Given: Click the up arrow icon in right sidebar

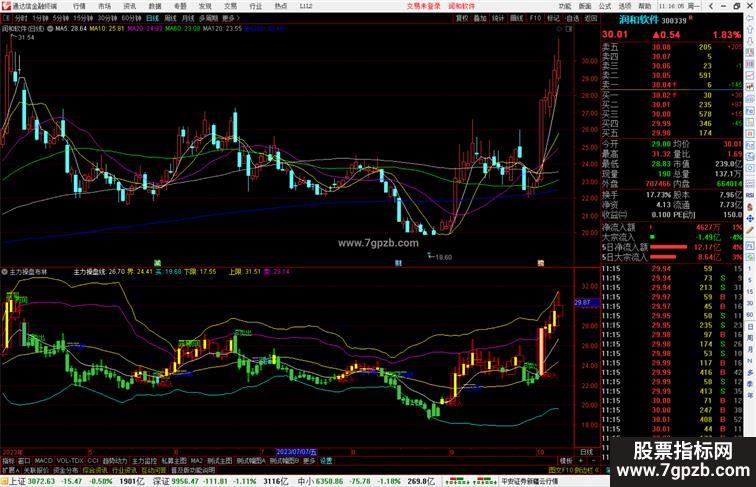Looking at the screenshot, I should (x=750, y=28).
